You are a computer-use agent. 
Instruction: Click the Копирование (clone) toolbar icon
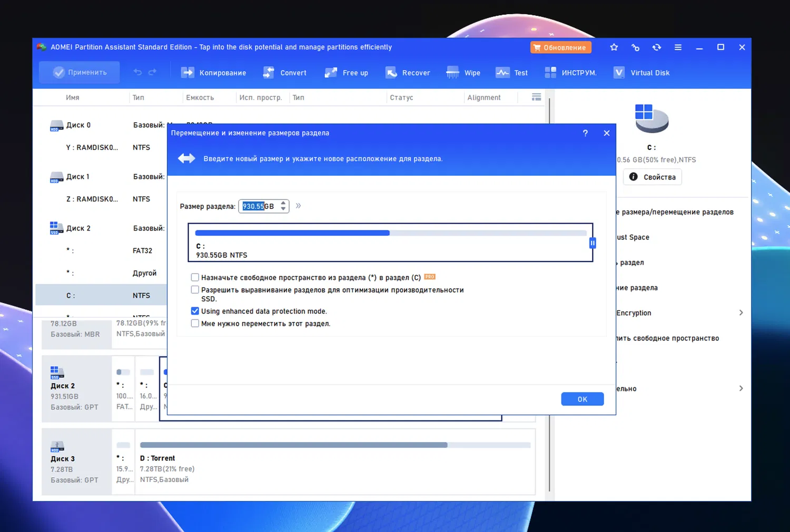point(187,73)
